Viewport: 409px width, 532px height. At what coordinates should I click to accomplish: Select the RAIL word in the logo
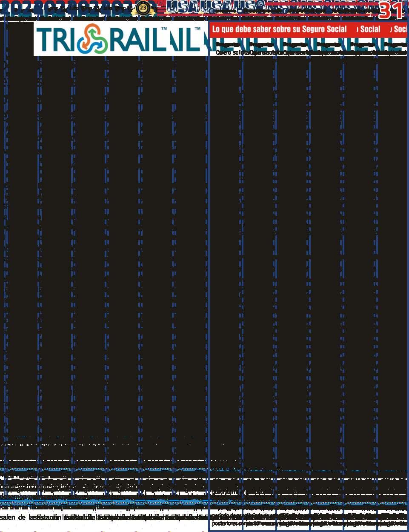point(137,40)
